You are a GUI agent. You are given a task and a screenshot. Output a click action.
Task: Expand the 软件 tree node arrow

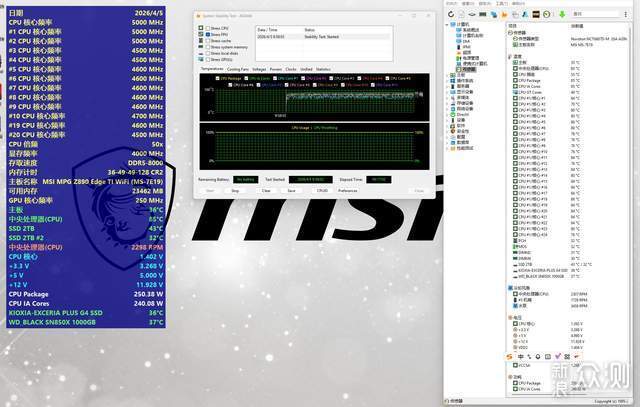[x=447, y=126]
